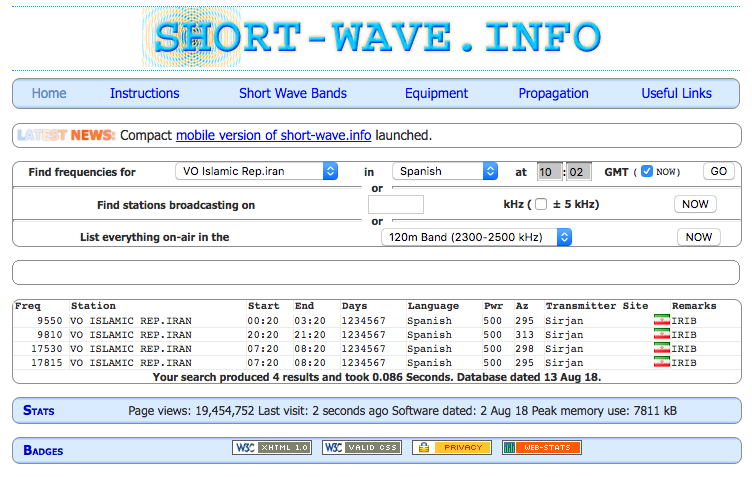Open the Equipment menu item

coord(436,93)
